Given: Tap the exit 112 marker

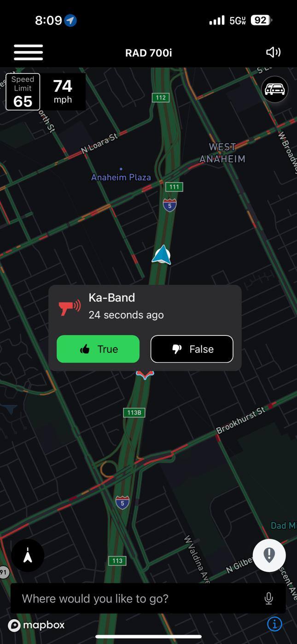Looking at the screenshot, I should coord(161,97).
